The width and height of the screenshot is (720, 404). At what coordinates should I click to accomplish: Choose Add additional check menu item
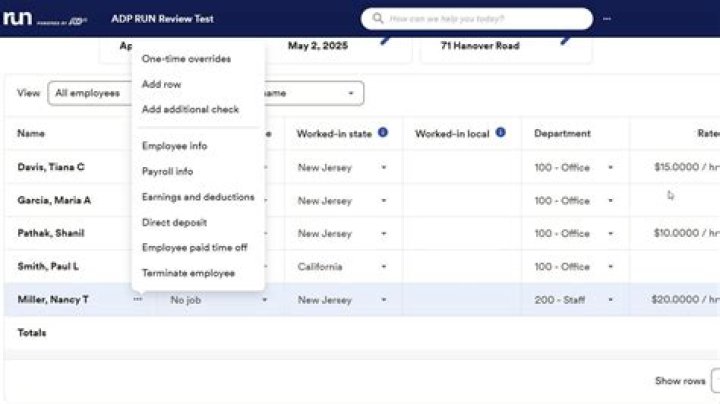click(x=190, y=109)
